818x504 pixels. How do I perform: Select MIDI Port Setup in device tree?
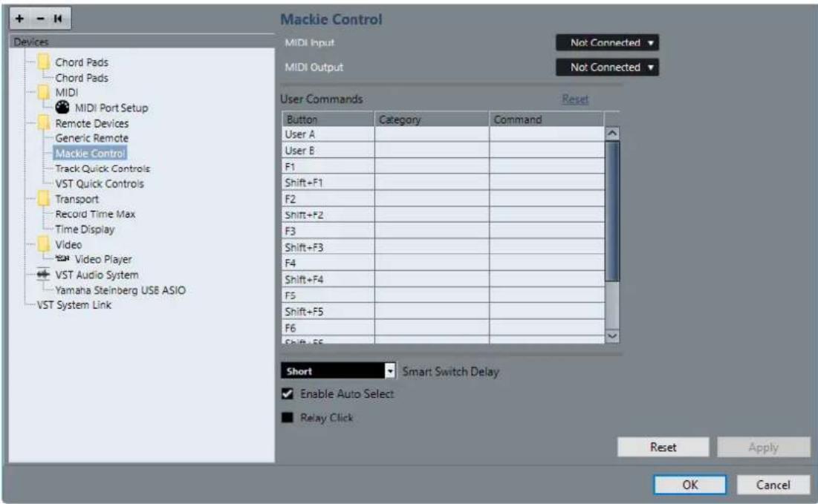[111, 108]
